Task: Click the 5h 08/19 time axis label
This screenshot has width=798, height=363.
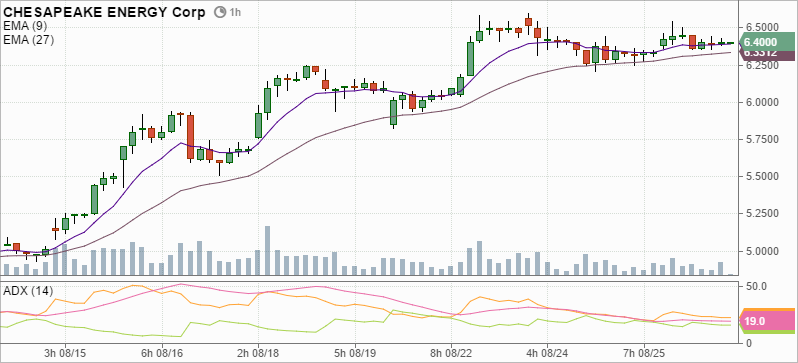Action: (356, 352)
